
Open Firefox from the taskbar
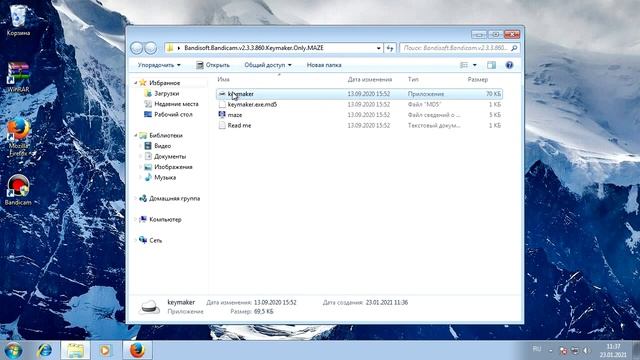click(137, 350)
